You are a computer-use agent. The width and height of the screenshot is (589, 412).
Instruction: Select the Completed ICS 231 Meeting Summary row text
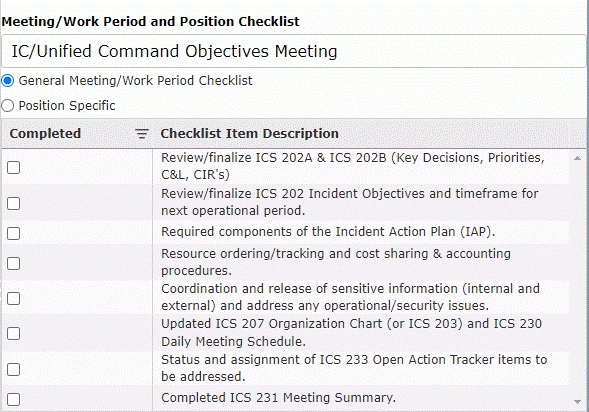[x=278, y=398]
